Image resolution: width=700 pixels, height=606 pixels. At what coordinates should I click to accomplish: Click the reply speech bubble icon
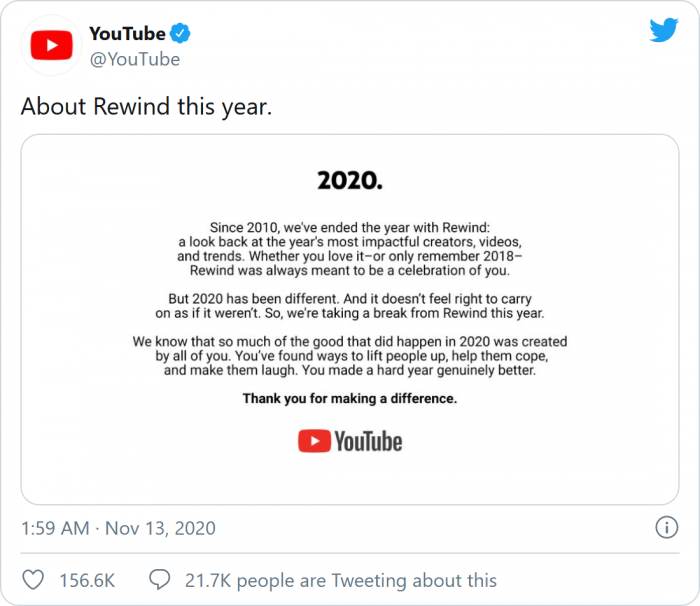pos(160,580)
